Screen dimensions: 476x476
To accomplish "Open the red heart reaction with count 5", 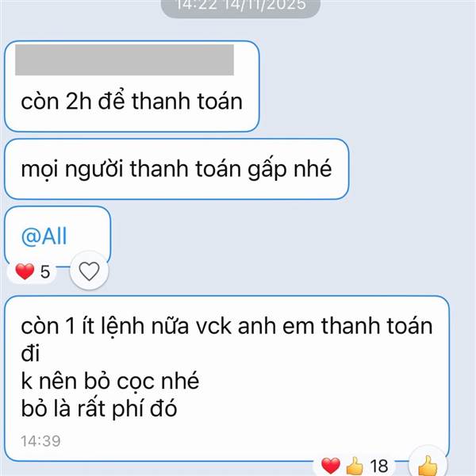I will [33, 271].
